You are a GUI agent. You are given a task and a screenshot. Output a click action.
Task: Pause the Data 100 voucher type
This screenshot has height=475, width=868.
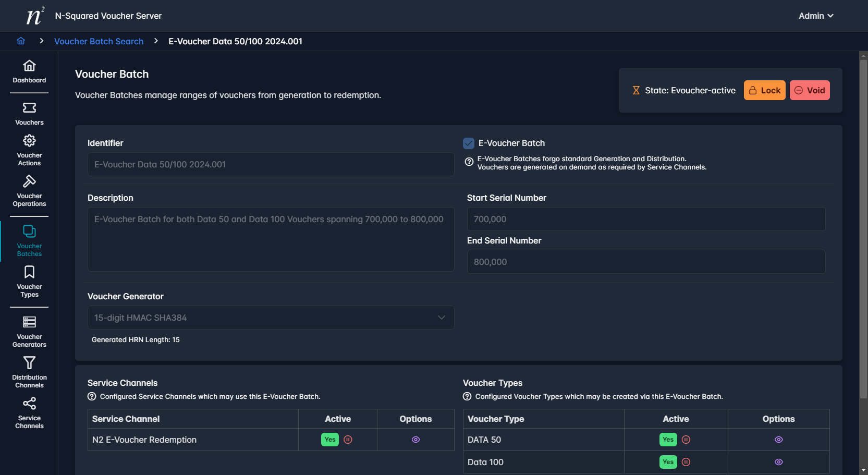[686, 462]
